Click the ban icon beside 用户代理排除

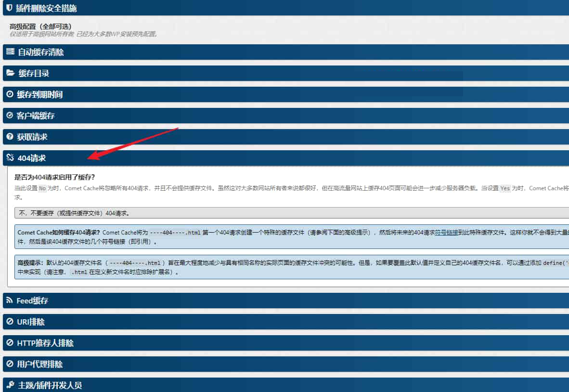point(10,364)
